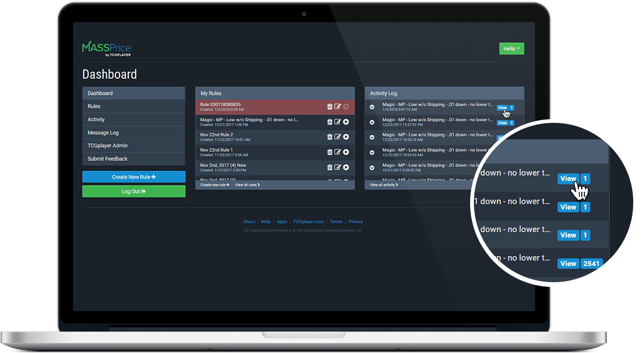Open the Hello user dropdown
This screenshot has width=644, height=353.
click(511, 49)
